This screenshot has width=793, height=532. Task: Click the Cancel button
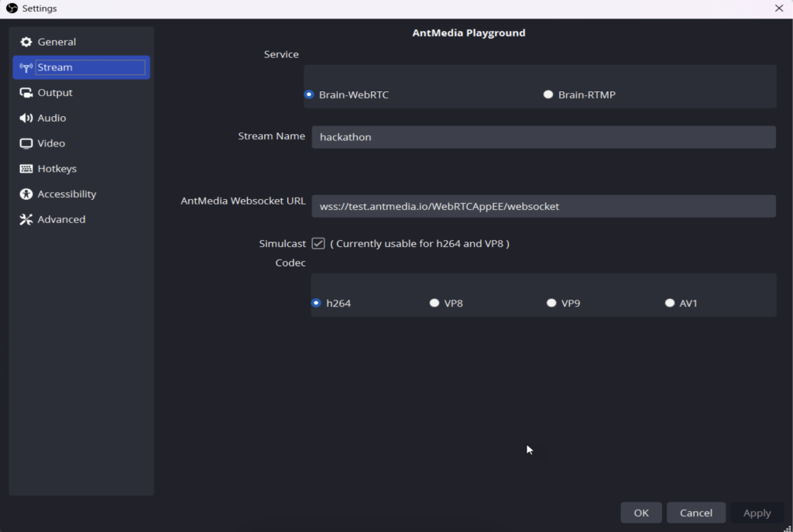click(x=696, y=513)
